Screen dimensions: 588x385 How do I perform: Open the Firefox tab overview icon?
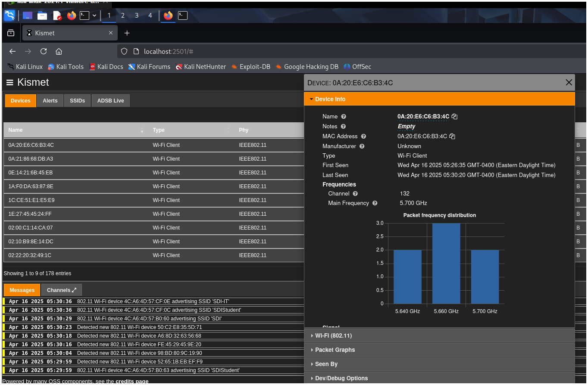pyautogui.click(x=11, y=33)
